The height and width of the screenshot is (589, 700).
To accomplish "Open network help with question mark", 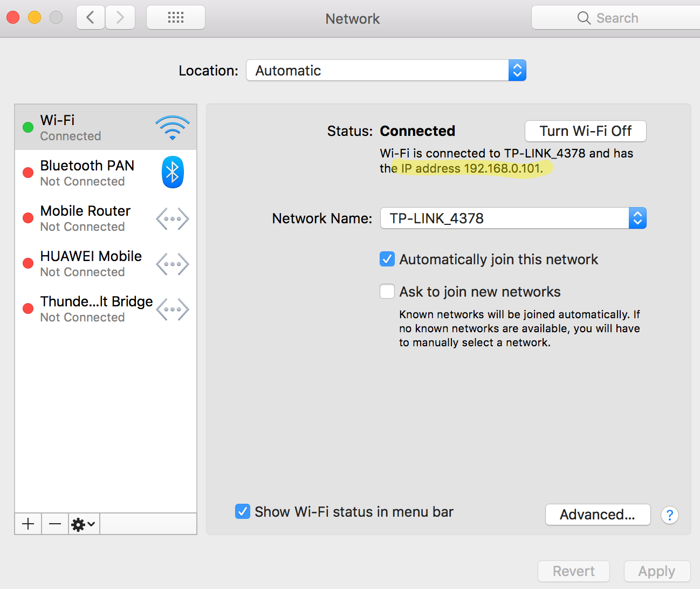I will pyautogui.click(x=669, y=515).
